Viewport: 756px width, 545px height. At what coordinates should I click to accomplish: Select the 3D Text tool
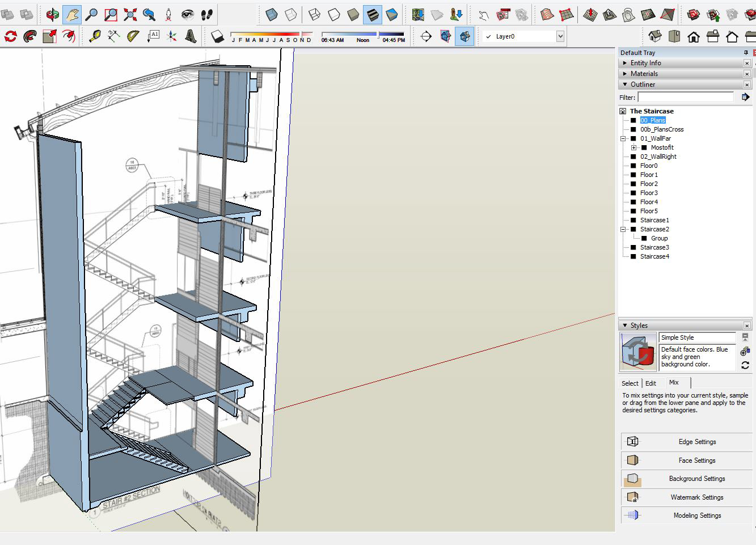coord(191,36)
